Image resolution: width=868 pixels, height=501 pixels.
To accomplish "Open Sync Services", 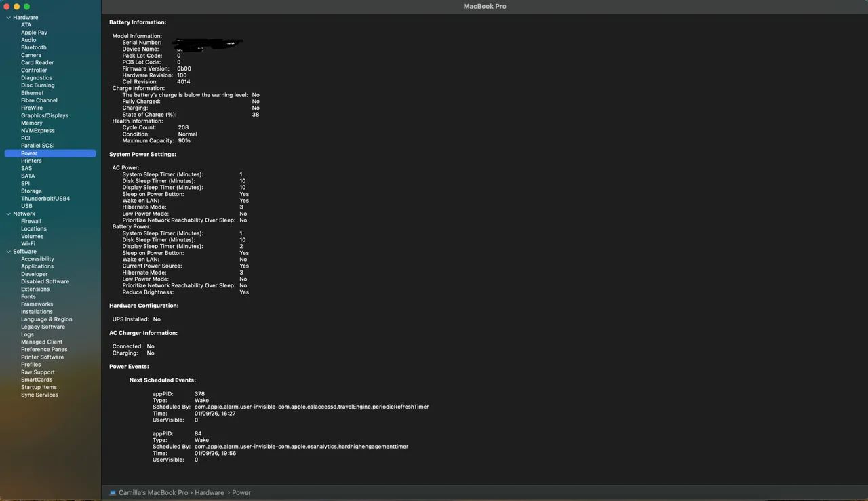I will (39, 395).
